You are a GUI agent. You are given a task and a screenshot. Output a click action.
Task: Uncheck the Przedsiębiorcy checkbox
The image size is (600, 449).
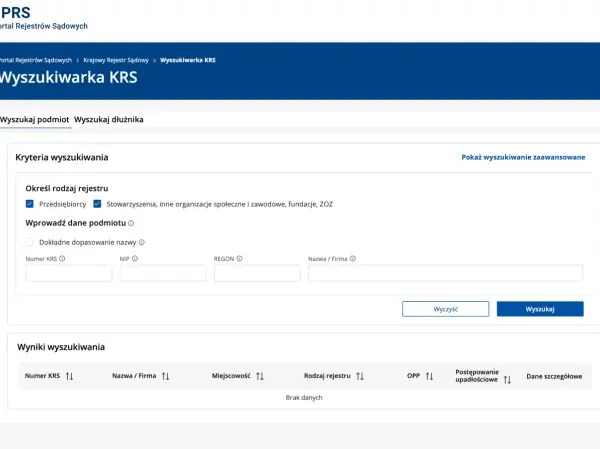point(29,204)
